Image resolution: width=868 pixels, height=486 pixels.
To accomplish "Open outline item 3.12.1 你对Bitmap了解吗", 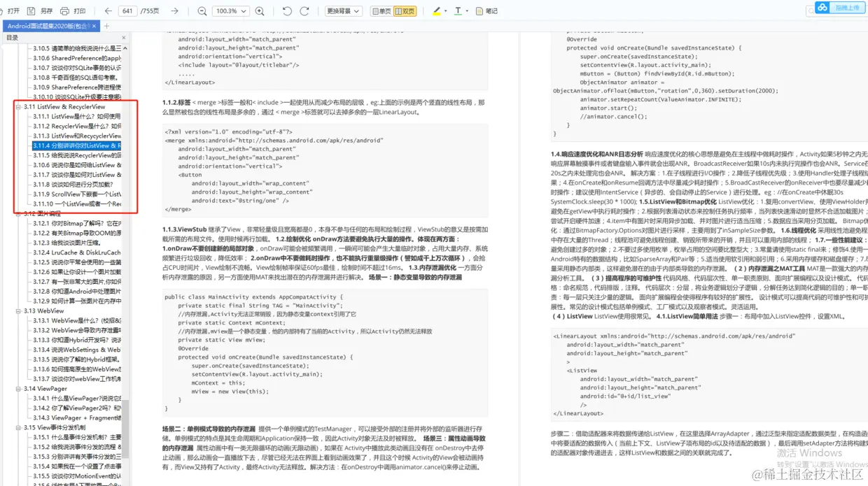I will click(76, 223).
